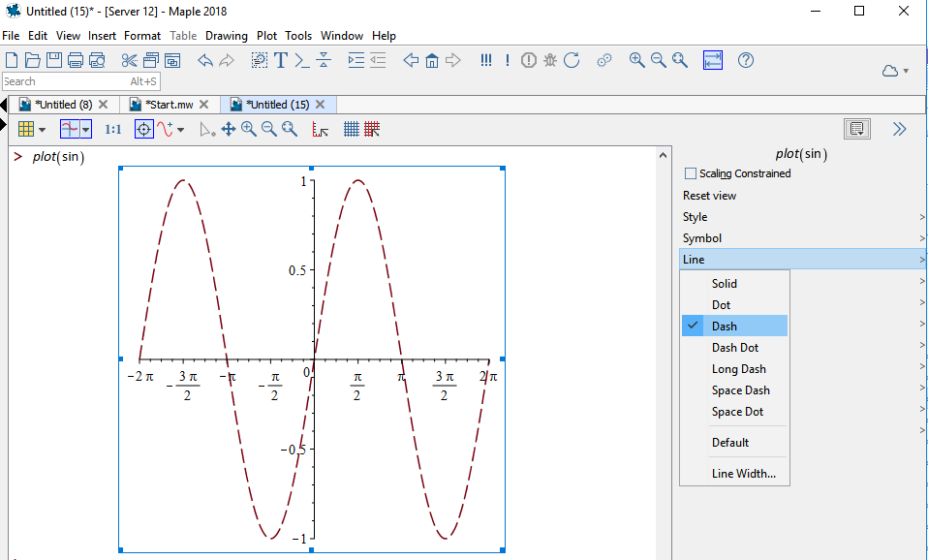Image resolution: width=928 pixels, height=560 pixels.
Task: Open the Line Width... dialog
Action: tap(734, 474)
